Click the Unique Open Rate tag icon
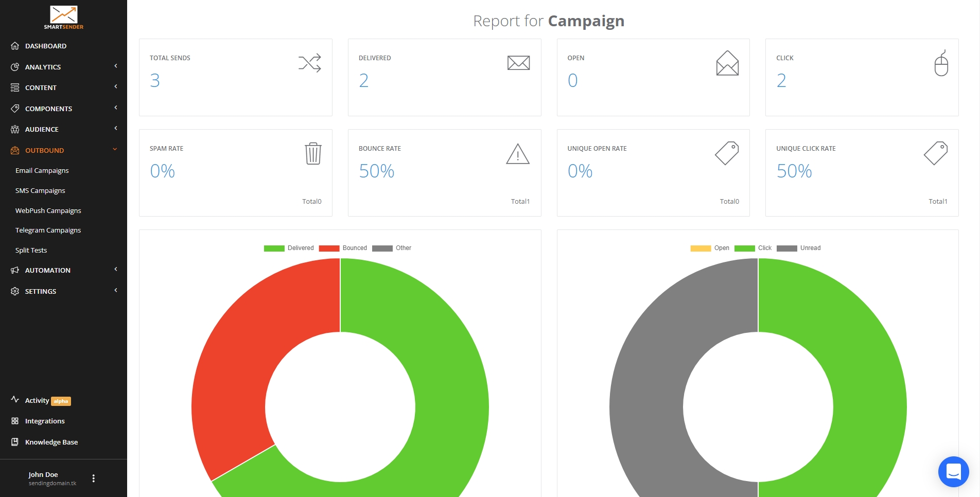Image resolution: width=980 pixels, height=497 pixels. click(727, 153)
